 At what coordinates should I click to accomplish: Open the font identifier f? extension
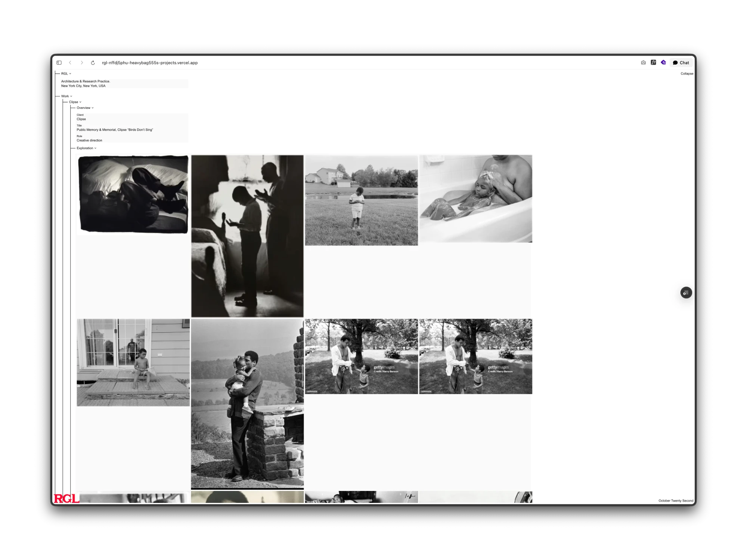tap(653, 63)
